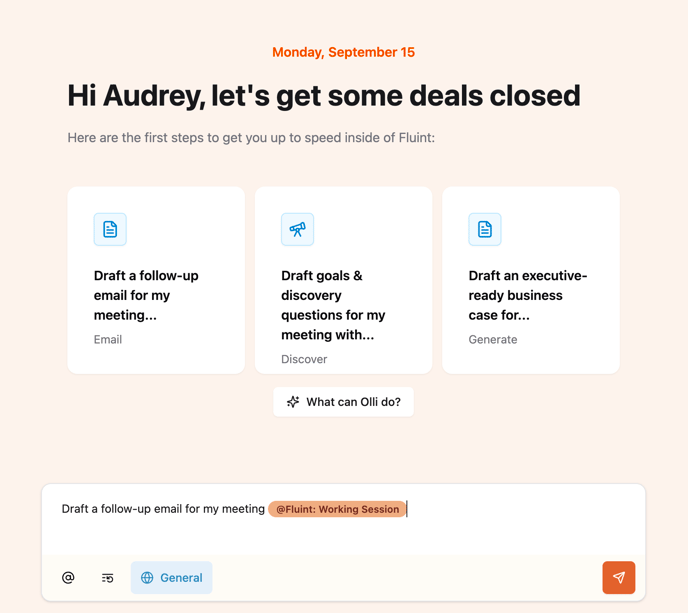The height and width of the screenshot is (613, 688).
Task: Click the document icon on business case card
Action: [485, 229]
